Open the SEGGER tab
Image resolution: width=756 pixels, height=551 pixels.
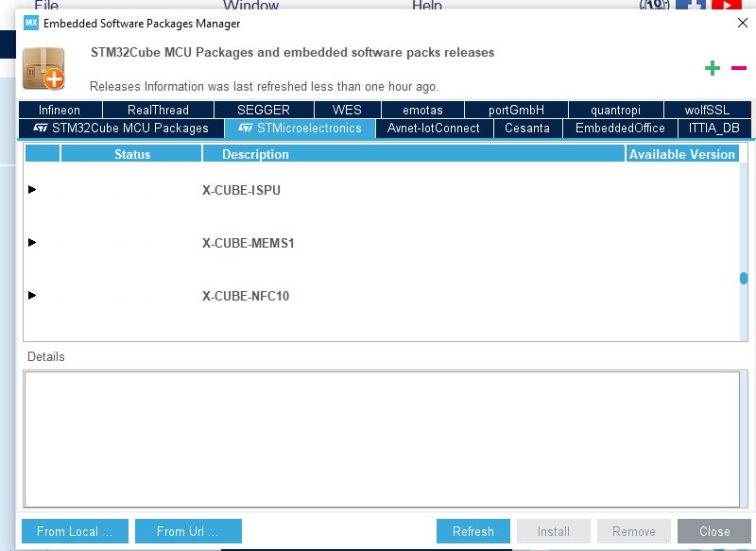click(264, 110)
